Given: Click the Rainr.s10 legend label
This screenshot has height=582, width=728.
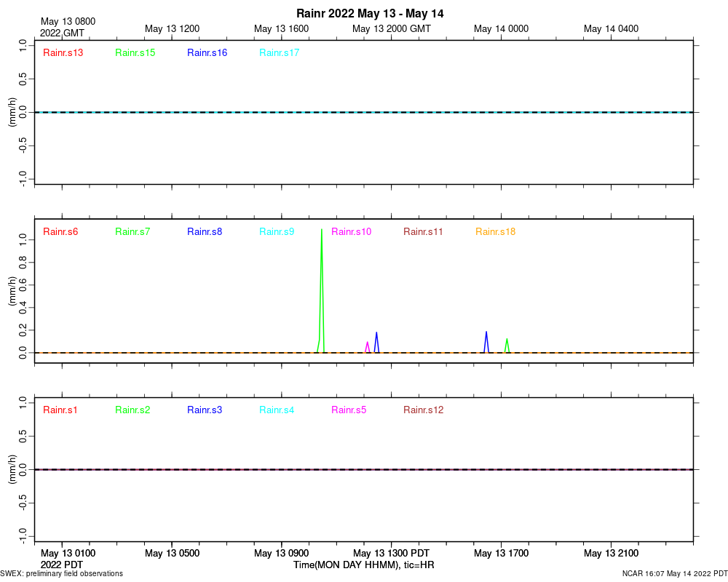Looking at the screenshot, I should click(351, 231).
